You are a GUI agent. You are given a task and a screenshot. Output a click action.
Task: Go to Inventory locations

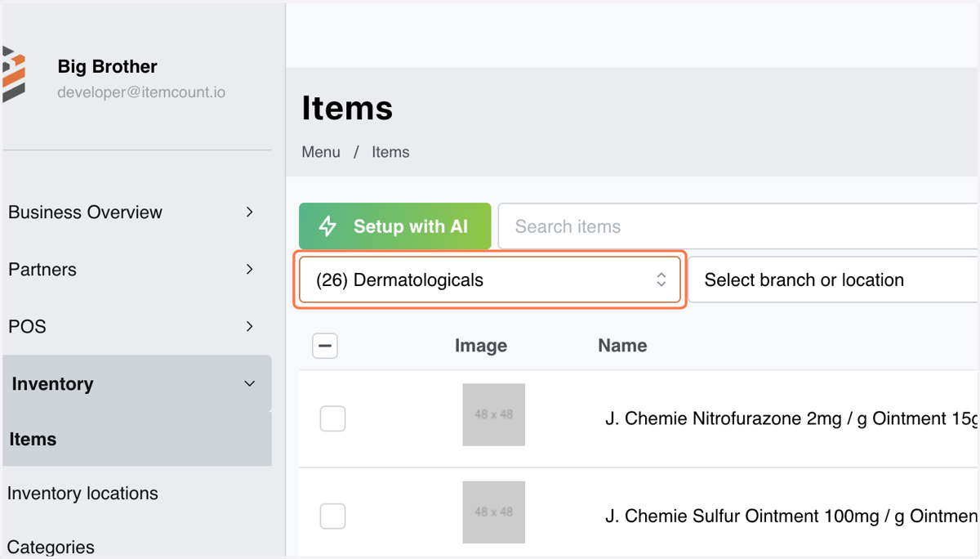(82, 494)
